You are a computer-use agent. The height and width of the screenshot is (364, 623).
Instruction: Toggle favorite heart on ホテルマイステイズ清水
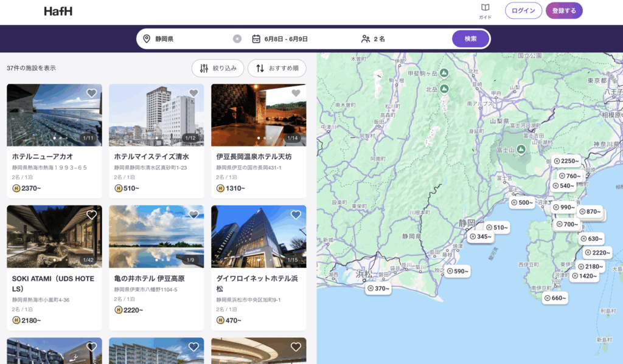[193, 93]
